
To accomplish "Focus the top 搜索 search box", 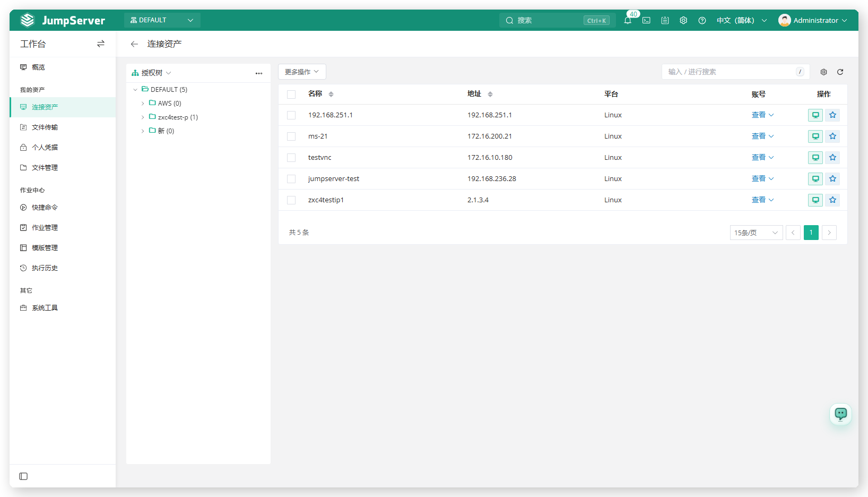I will pos(557,20).
